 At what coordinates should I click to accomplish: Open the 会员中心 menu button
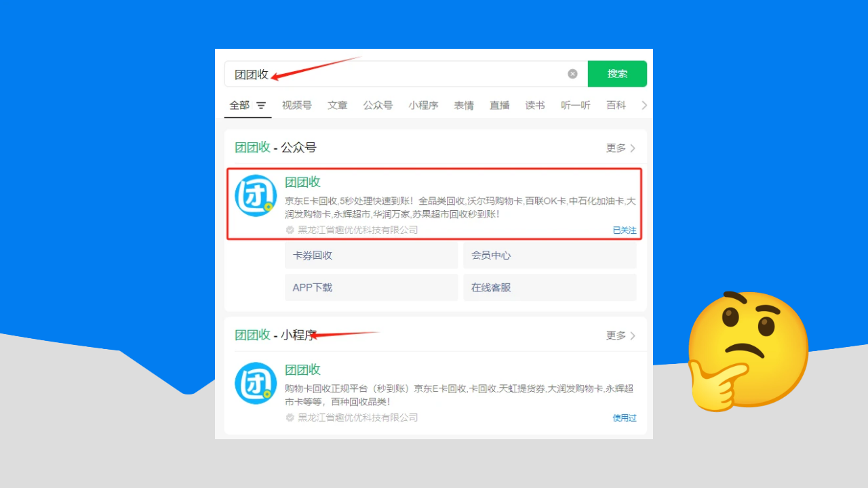[550, 256]
